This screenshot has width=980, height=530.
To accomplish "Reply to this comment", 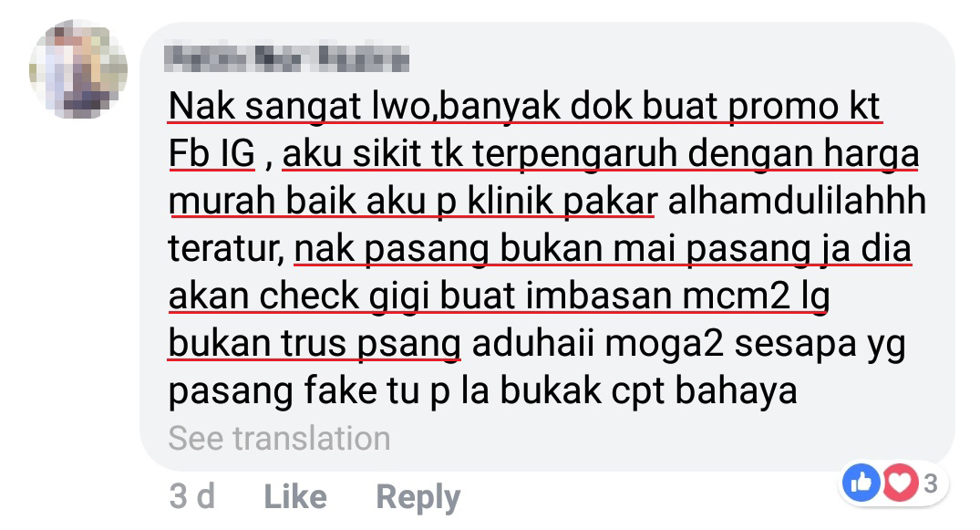I will coord(418,498).
